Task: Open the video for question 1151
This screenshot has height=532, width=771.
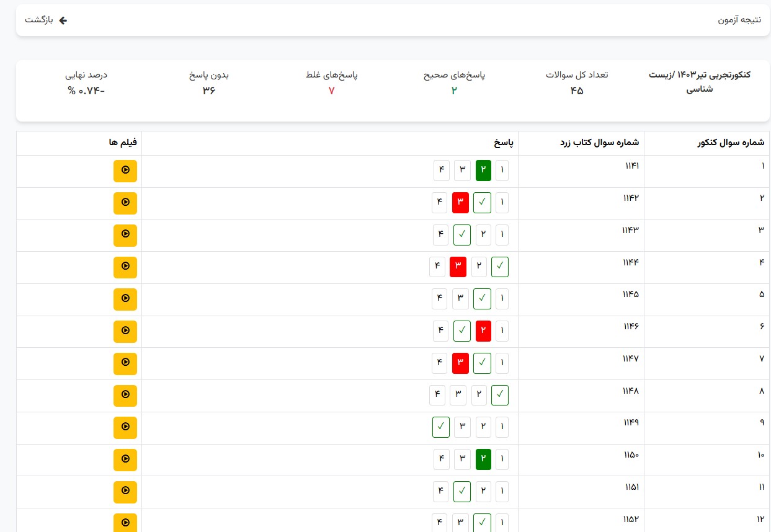Action: (125, 492)
